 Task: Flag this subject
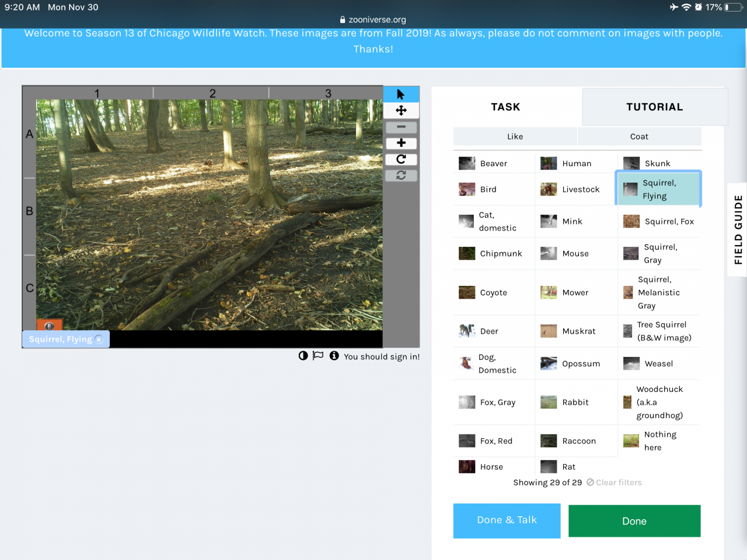pyautogui.click(x=318, y=356)
